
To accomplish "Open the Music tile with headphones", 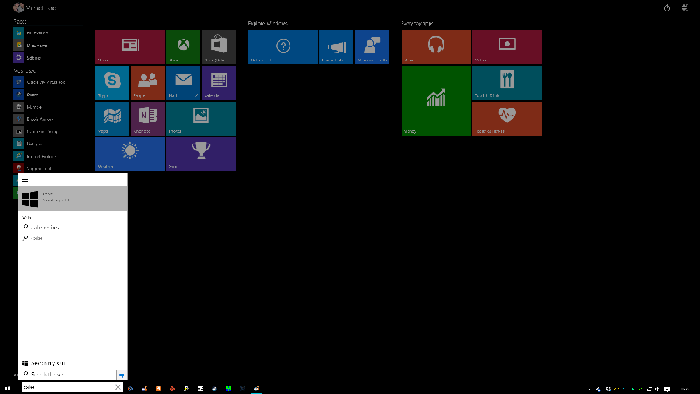I will click(x=436, y=47).
